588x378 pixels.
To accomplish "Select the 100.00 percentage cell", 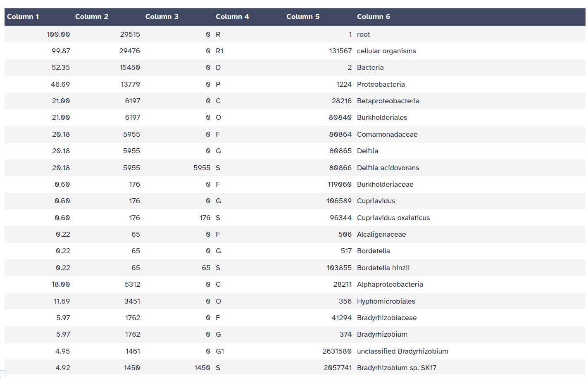I will tap(58, 34).
